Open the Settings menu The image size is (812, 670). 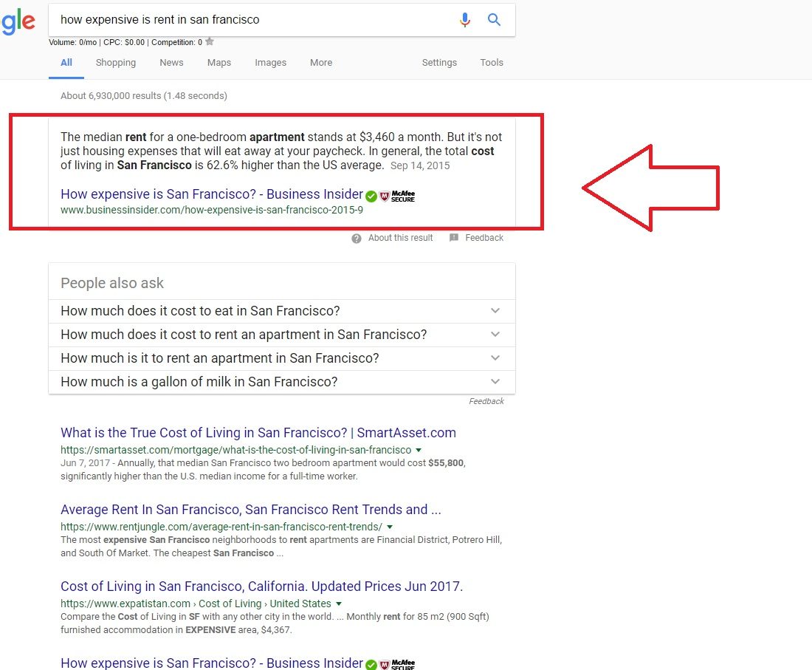point(439,63)
